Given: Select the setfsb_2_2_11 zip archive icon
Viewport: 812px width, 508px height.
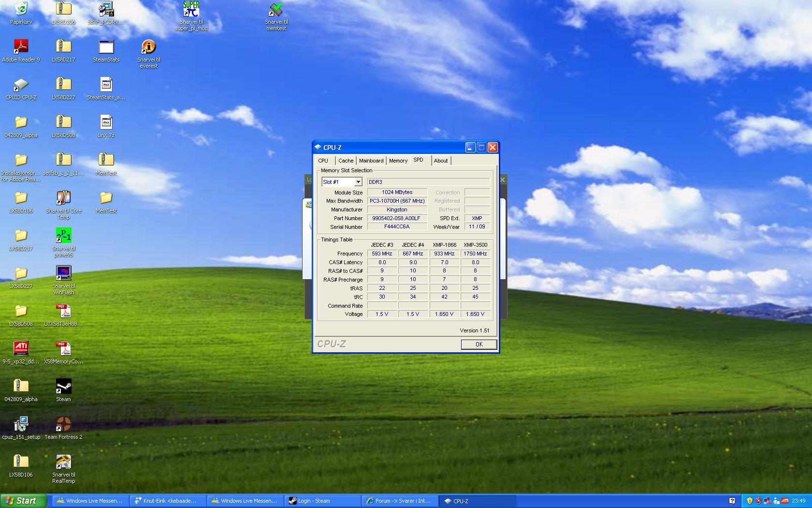Looking at the screenshot, I should point(63,164).
